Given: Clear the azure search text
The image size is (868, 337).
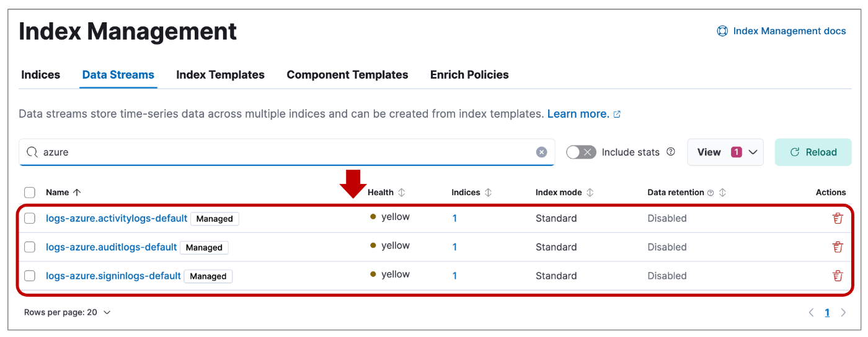Looking at the screenshot, I should [542, 152].
